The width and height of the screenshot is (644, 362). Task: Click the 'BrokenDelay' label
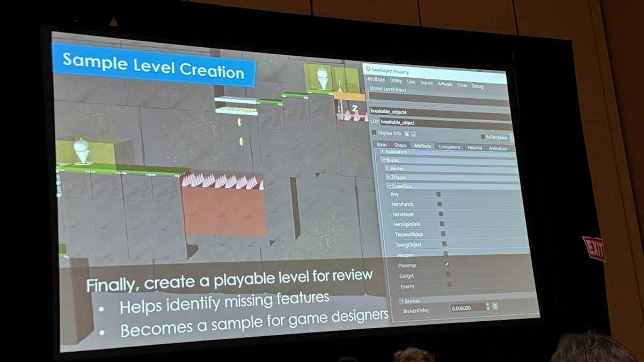[415, 310]
